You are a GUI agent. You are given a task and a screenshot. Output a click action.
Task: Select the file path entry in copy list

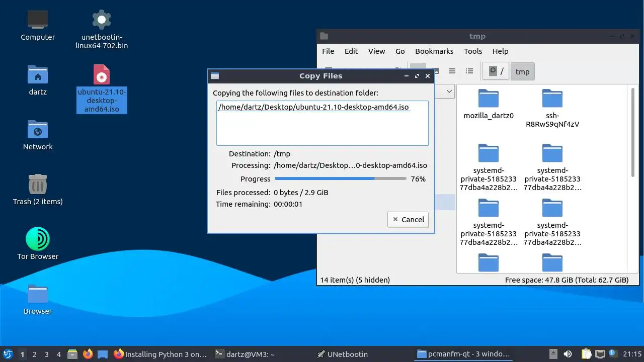313,107
